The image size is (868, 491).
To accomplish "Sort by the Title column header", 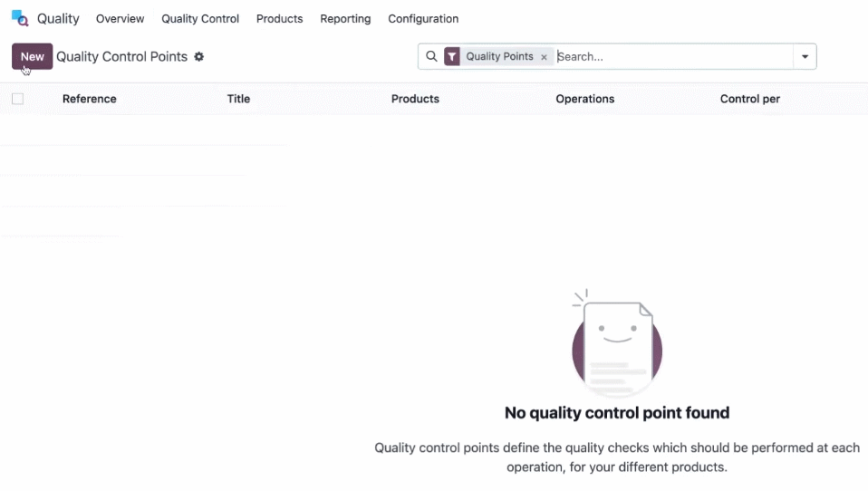I will 238,99.
